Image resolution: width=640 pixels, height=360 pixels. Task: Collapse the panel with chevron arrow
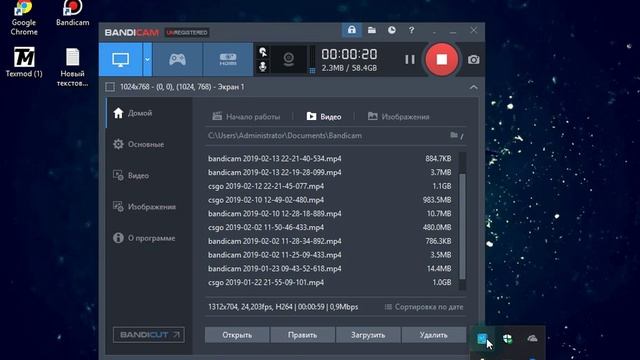(x=473, y=87)
